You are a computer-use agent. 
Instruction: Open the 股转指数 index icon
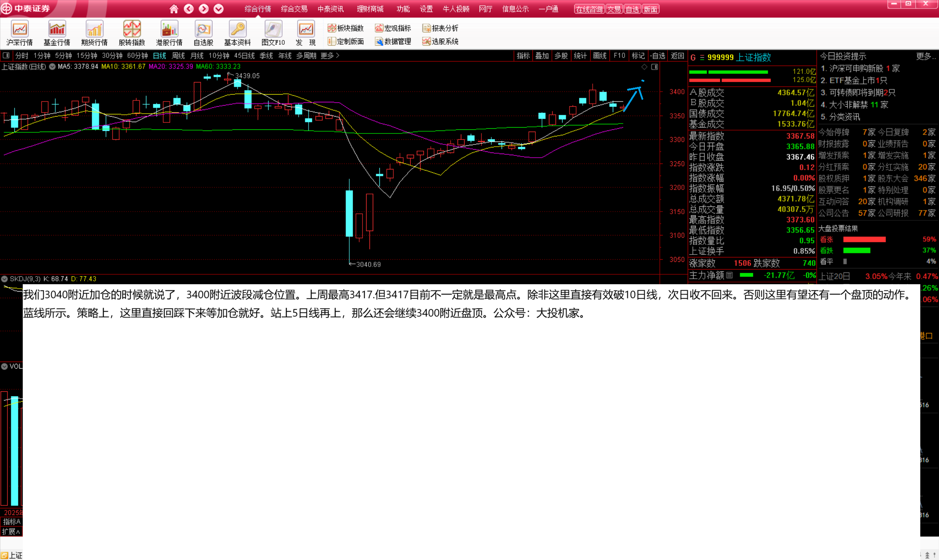132,33
